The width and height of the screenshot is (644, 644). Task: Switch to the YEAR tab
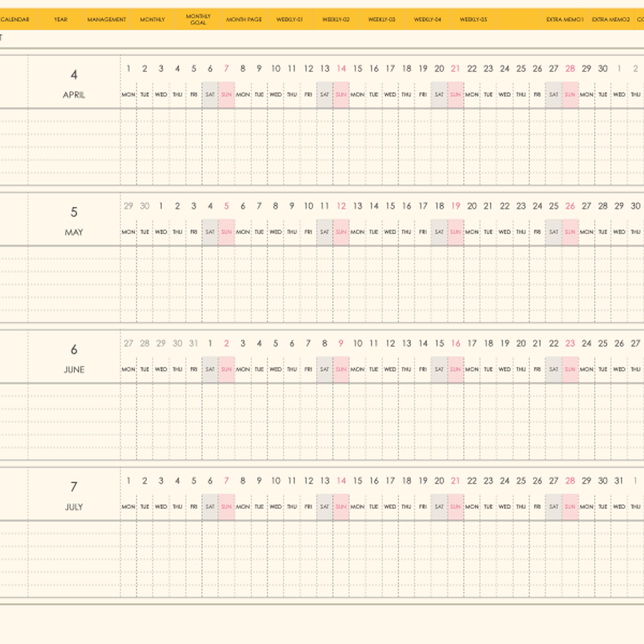(x=61, y=20)
